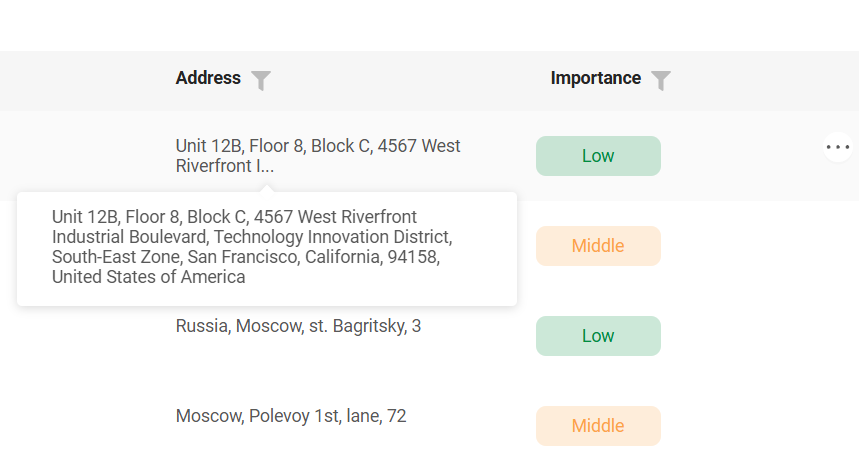The width and height of the screenshot is (861, 460).
Task: Open the three-dot menu on first row
Action: (837, 147)
